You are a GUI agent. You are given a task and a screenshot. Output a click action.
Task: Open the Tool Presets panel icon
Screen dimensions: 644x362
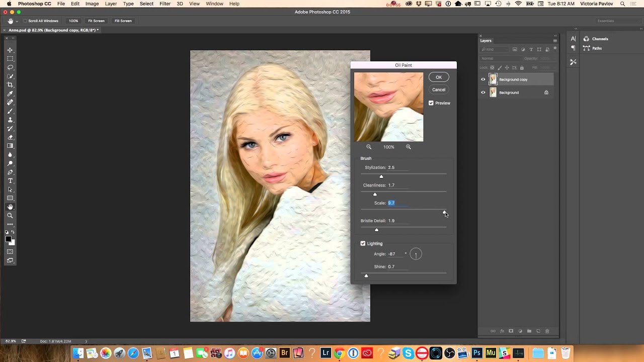click(x=573, y=62)
